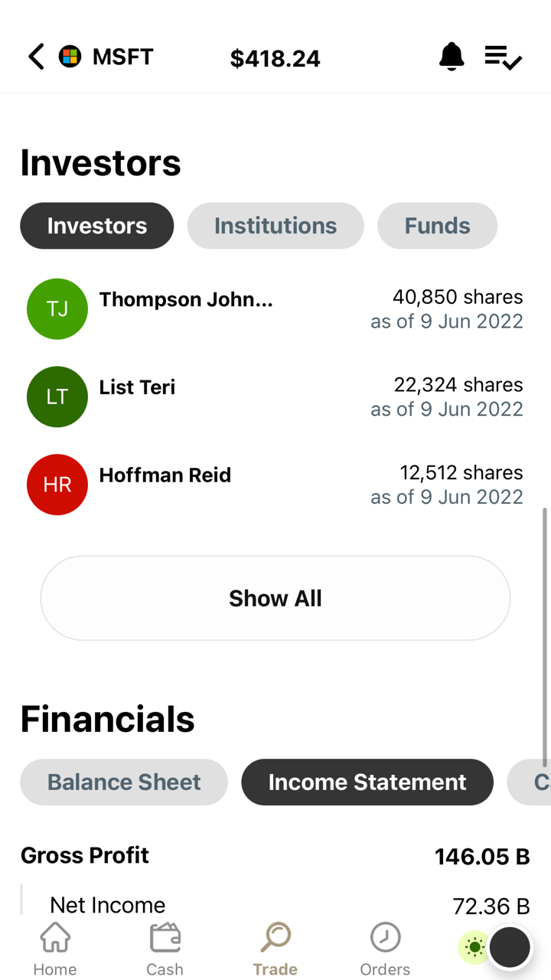Click the vertical page scrollbar
The width and height of the screenshot is (551, 980).
545,635
